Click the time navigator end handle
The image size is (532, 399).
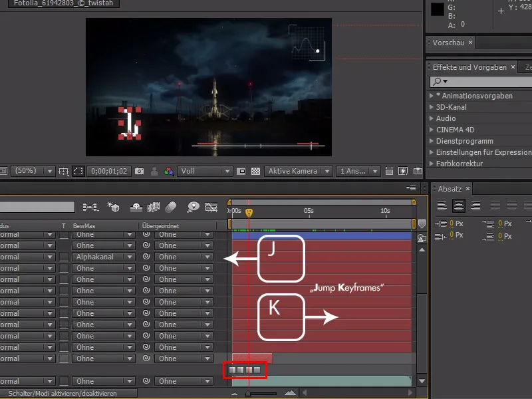[414, 202]
